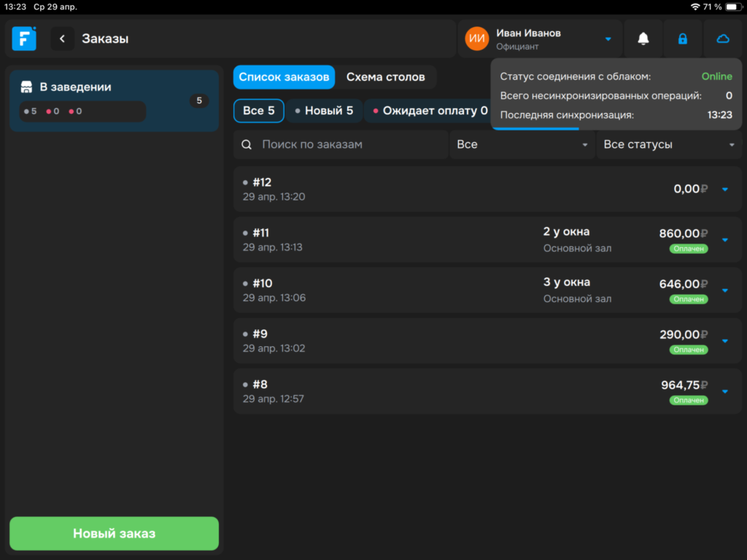The image size is (747, 560).
Task: Click the "Online" connection status
Action: click(x=716, y=76)
